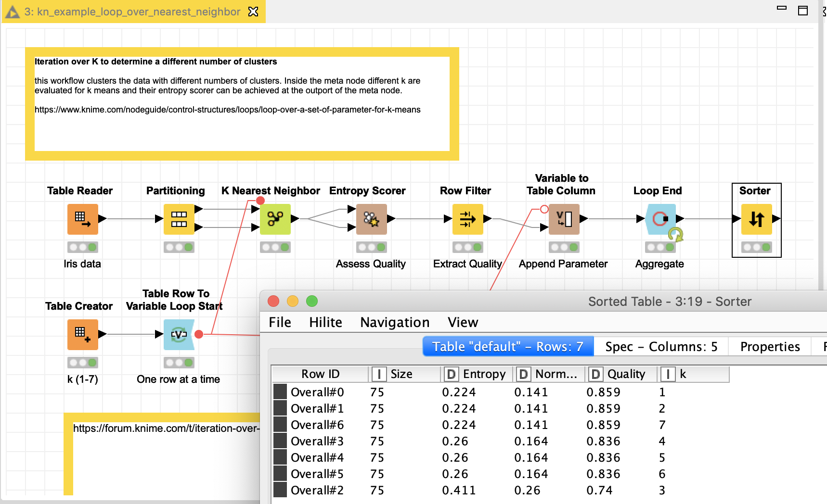Viewport: 827px width, 504px height.
Task: Select row Overall#6 in the table
Action: pos(317,425)
